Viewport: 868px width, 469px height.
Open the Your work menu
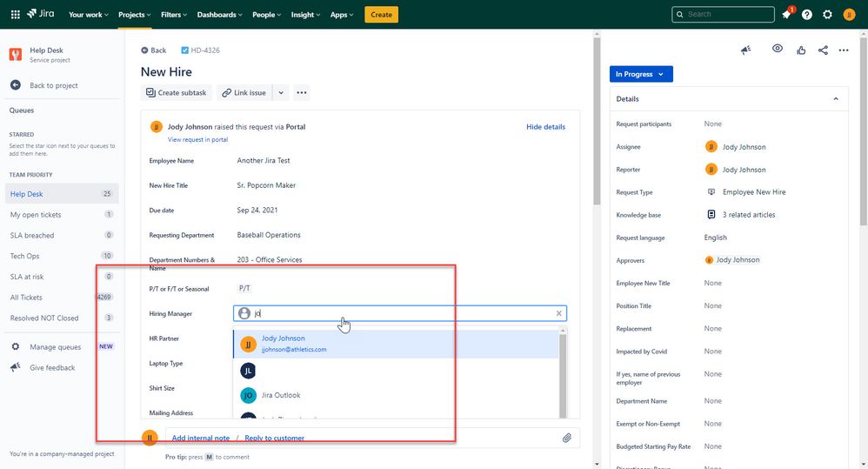[x=89, y=15]
